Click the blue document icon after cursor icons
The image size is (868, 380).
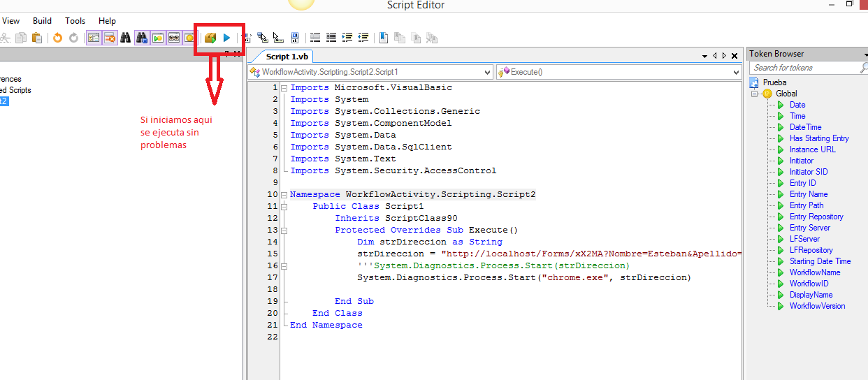[294, 38]
